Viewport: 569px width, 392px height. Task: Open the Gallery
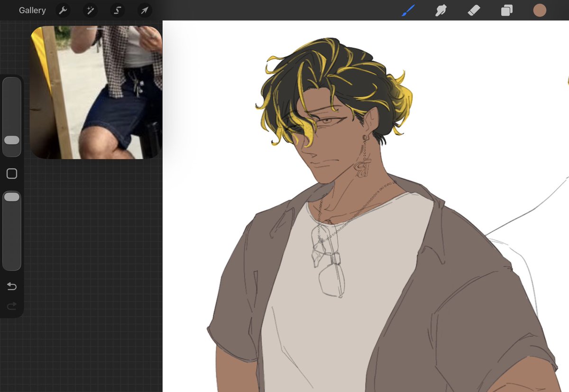(x=32, y=10)
